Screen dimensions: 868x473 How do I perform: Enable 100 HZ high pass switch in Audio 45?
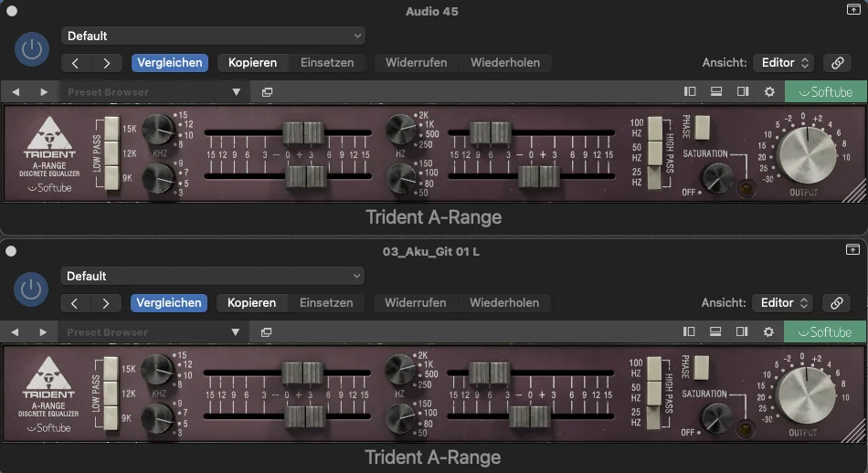pyautogui.click(x=655, y=129)
